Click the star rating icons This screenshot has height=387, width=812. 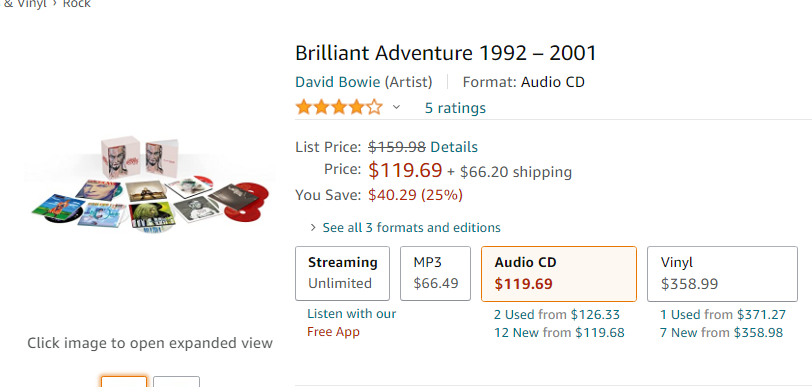pos(339,108)
